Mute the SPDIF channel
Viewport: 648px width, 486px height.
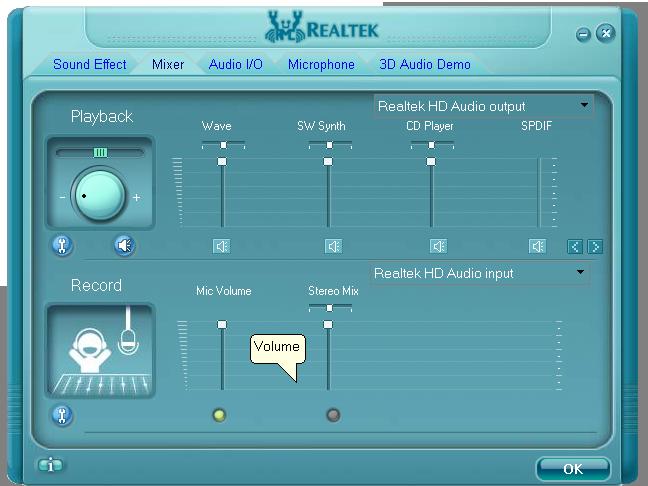[537, 246]
